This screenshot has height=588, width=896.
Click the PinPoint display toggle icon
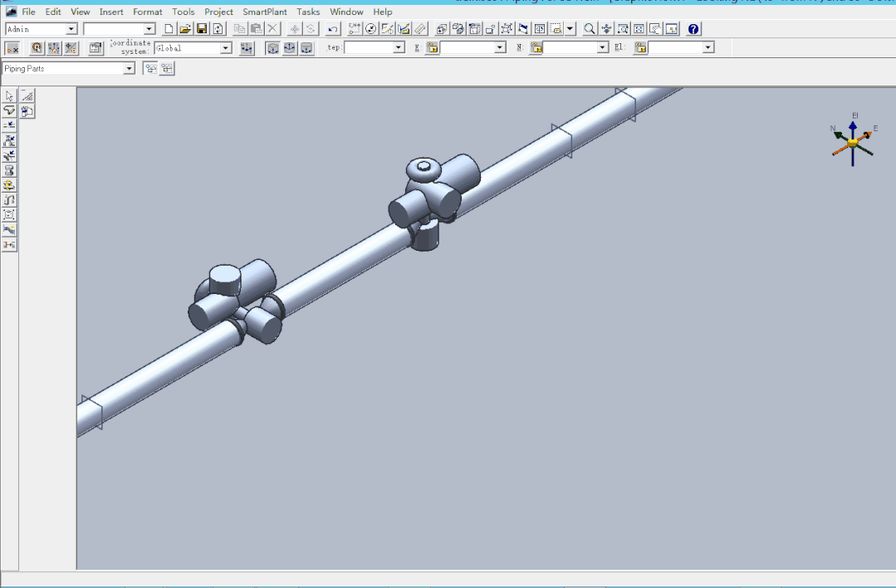tap(12, 48)
